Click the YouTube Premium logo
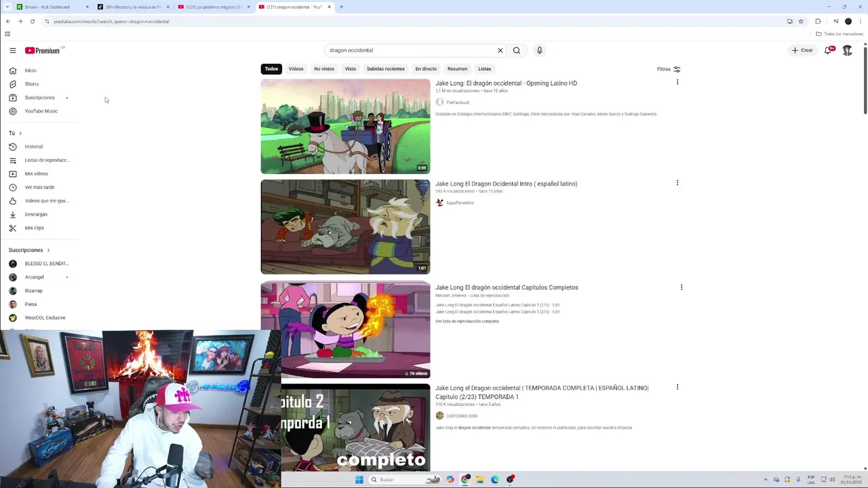This screenshot has height=488, width=868. pyautogui.click(x=43, y=50)
